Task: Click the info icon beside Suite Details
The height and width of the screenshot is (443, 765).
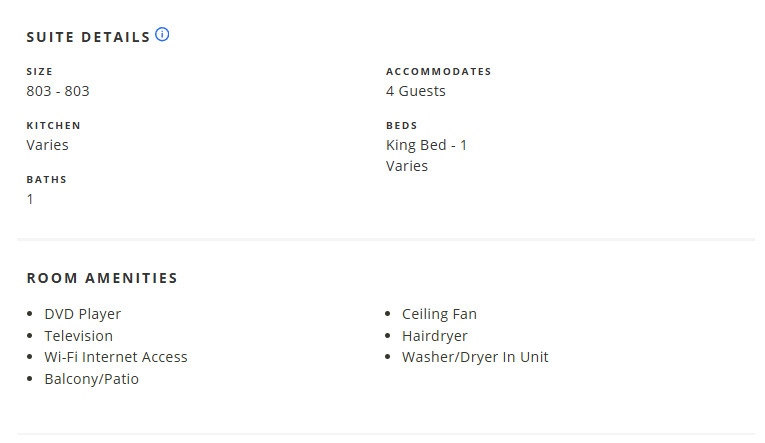Action: tap(162, 35)
